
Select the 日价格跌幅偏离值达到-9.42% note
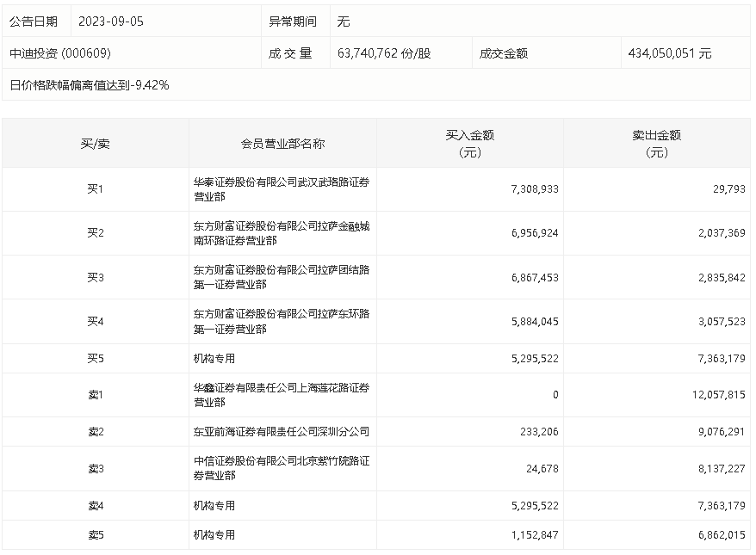point(90,85)
